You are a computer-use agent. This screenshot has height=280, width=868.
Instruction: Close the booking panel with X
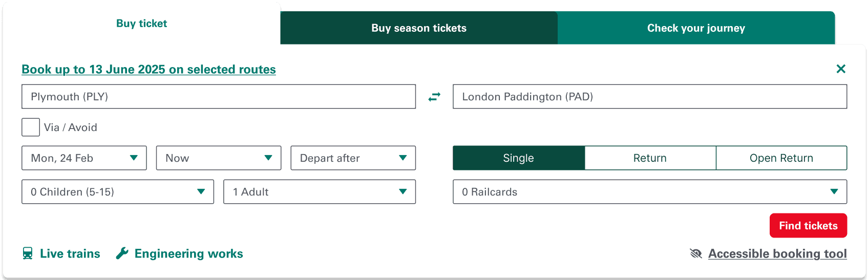[x=840, y=69]
